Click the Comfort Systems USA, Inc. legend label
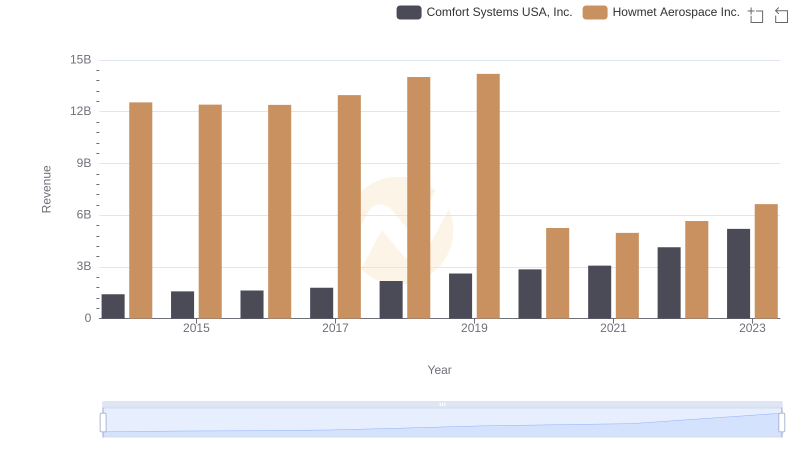 click(x=499, y=12)
